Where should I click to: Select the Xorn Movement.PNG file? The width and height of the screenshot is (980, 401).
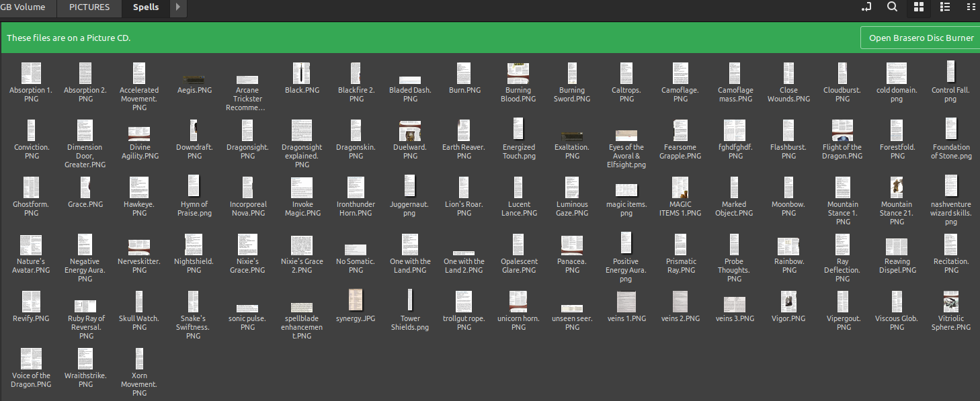pos(139,372)
